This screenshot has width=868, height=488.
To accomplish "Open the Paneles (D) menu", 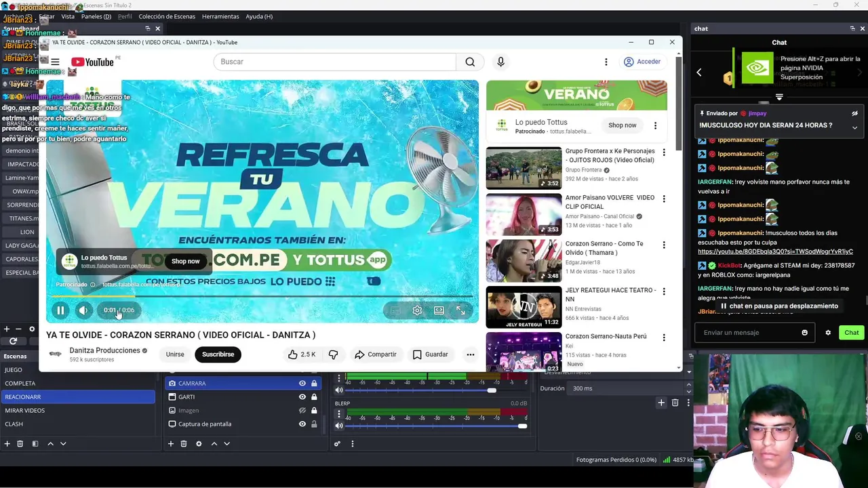I will [x=96, y=16].
